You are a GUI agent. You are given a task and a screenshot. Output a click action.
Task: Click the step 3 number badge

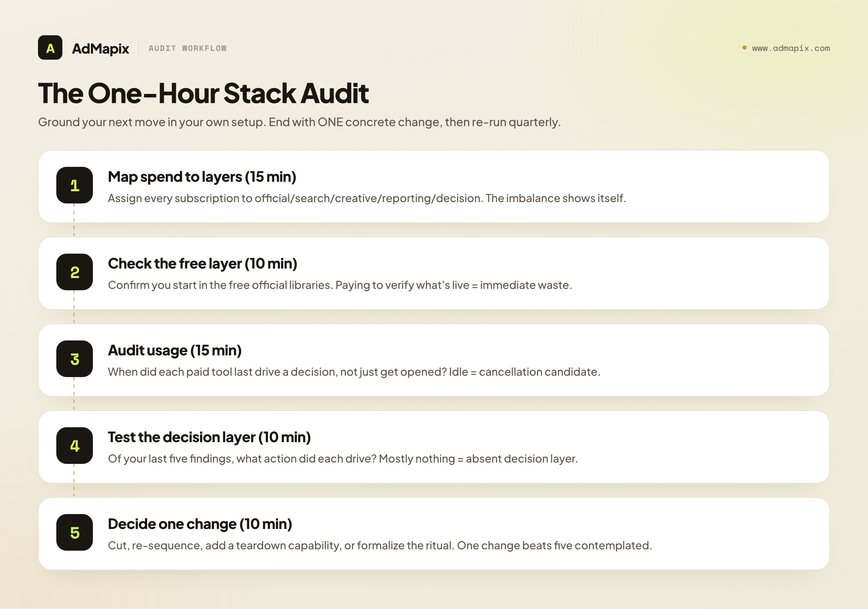coord(75,359)
